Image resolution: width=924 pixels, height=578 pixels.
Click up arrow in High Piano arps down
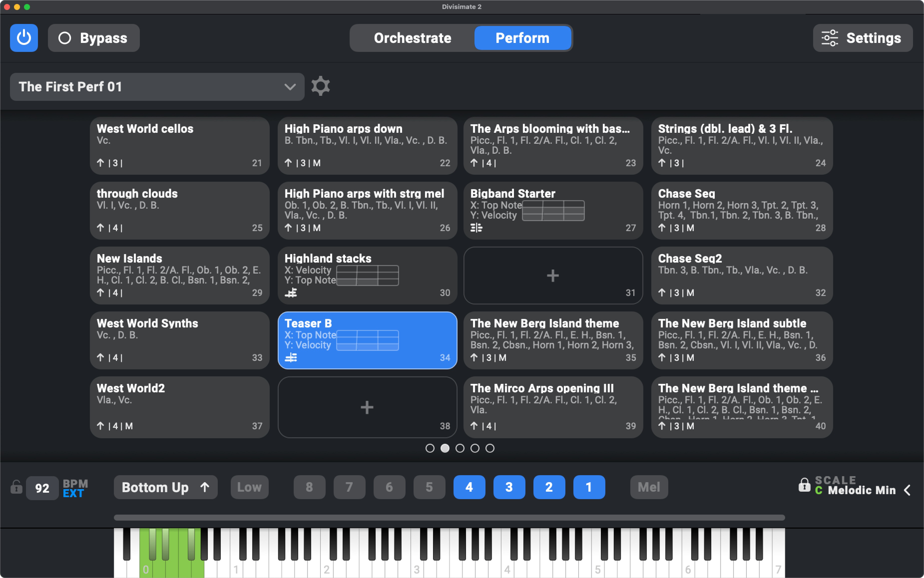pos(288,163)
